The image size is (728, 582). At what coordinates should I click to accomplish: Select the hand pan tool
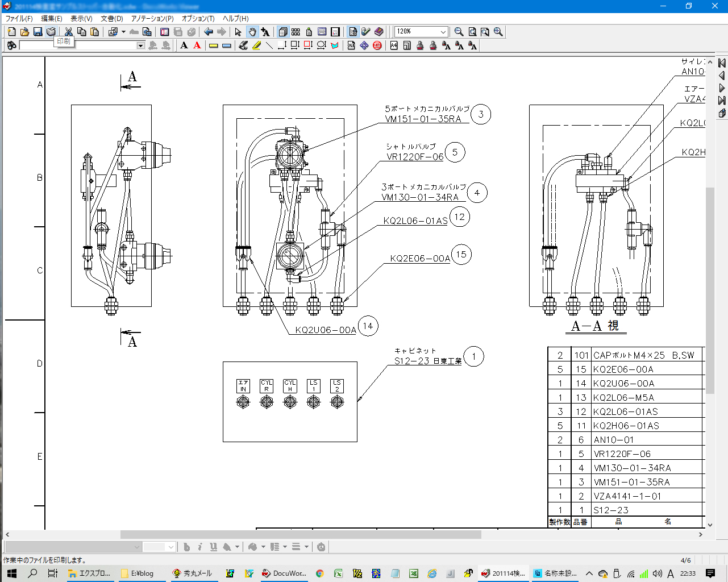point(252,32)
